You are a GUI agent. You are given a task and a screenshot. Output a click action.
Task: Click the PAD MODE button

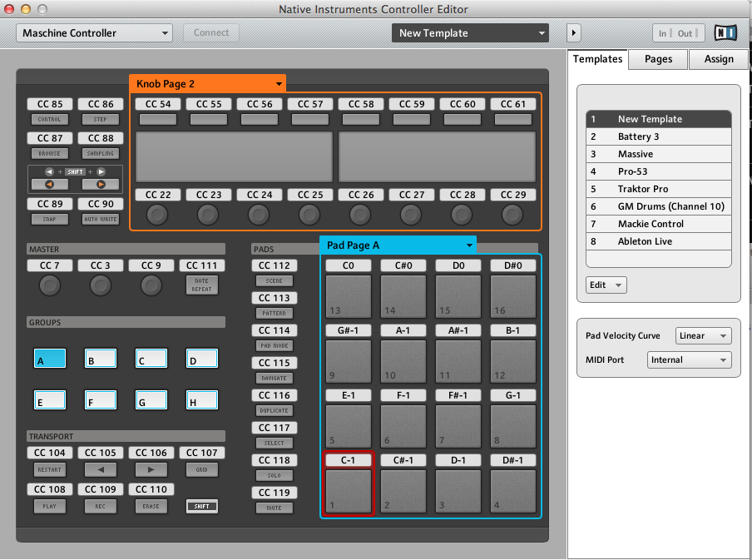275,345
